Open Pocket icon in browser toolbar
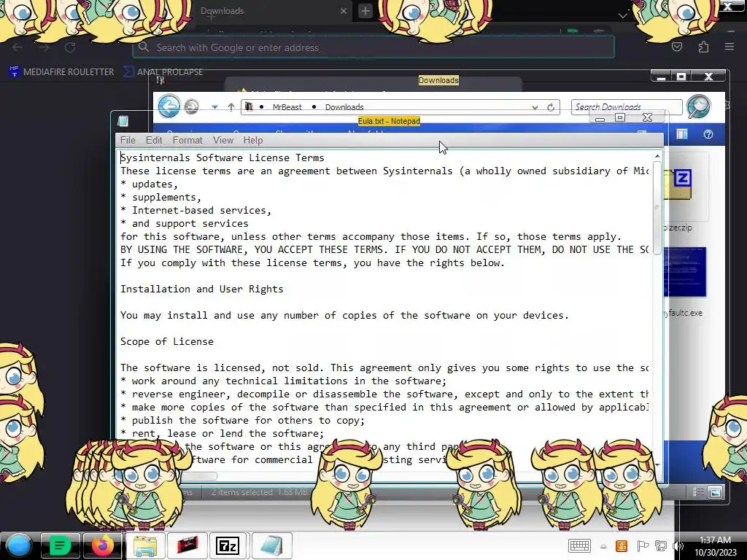This screenshot has width=747, height=560. [x=677, y=47]
